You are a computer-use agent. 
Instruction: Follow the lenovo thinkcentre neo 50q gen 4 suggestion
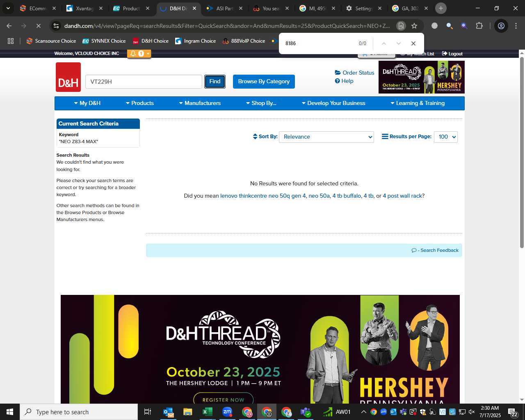point(263,196)
